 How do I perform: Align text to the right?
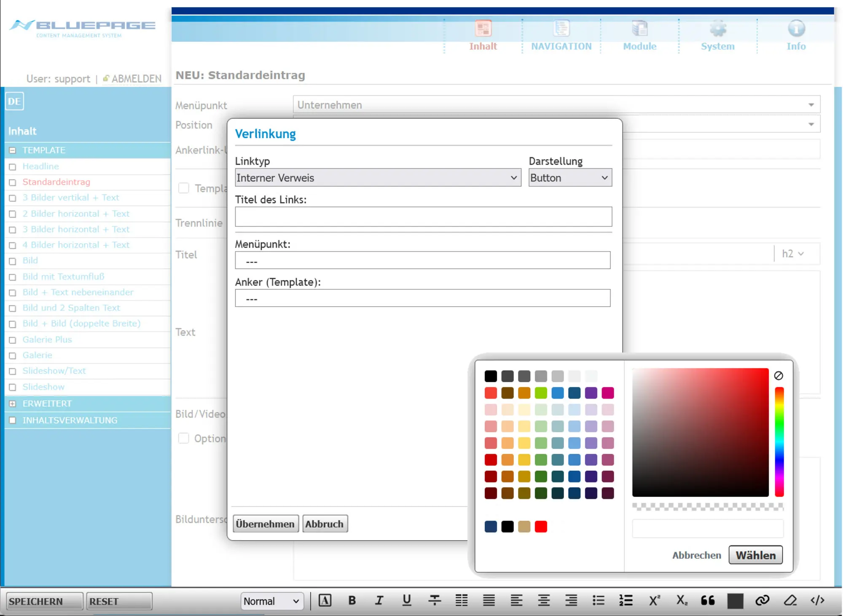571,600
